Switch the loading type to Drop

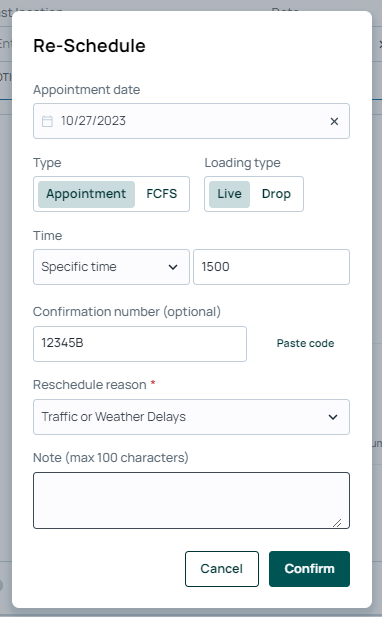coord(276,194)
